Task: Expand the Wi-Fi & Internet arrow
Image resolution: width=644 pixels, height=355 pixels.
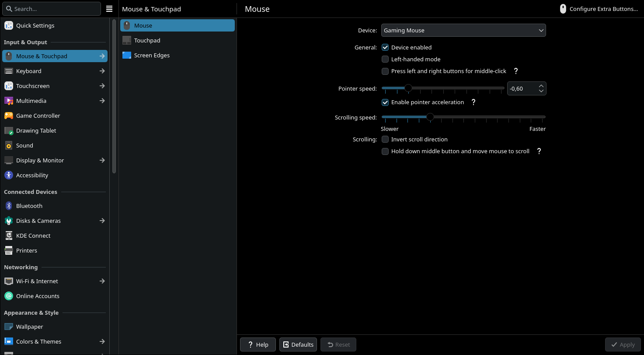Action: pyautogui.click(x=102, y=281)
